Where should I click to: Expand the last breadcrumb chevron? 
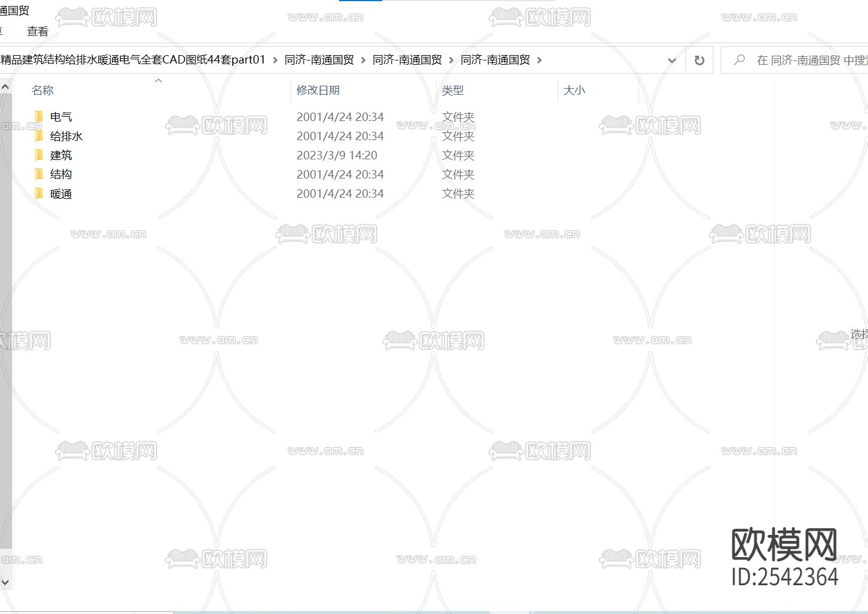click(540, 60)
